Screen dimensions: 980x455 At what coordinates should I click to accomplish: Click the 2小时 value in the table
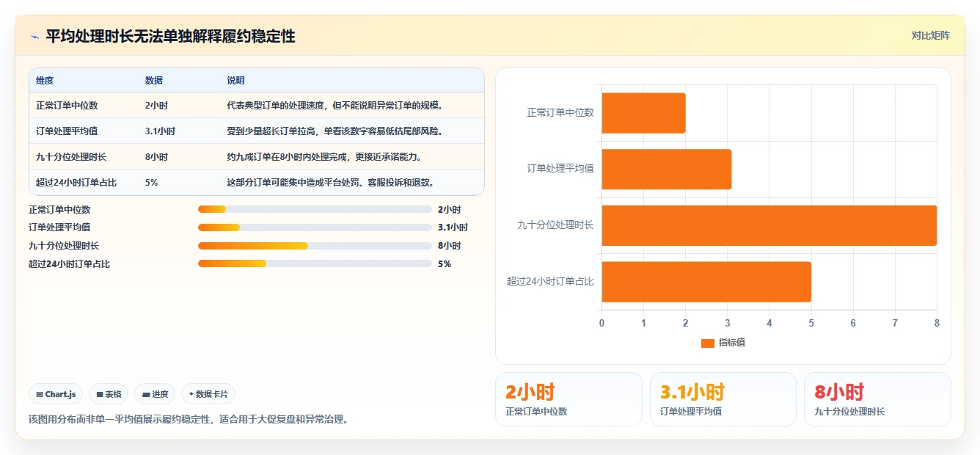156,106
